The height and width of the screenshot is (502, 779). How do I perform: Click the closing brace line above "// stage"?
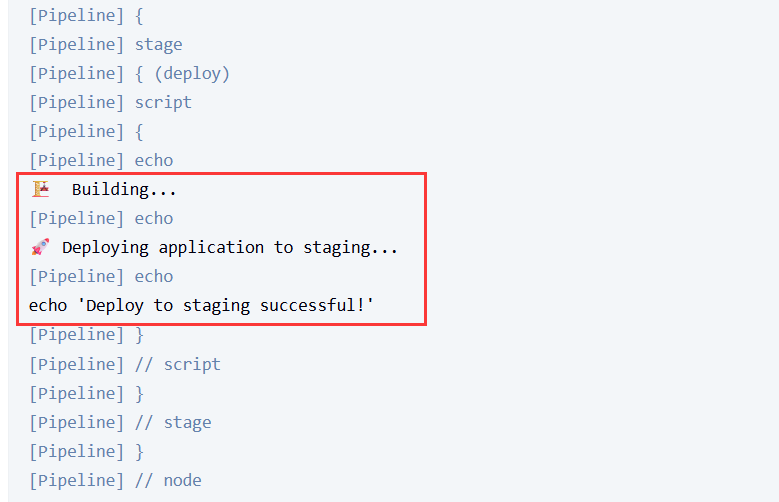click(86, 393)
